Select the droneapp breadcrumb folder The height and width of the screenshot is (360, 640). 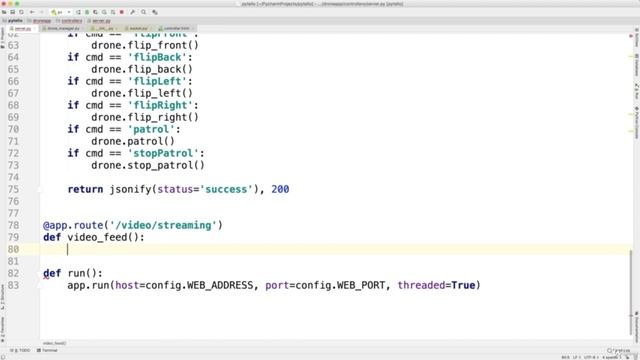click(40, 20)
